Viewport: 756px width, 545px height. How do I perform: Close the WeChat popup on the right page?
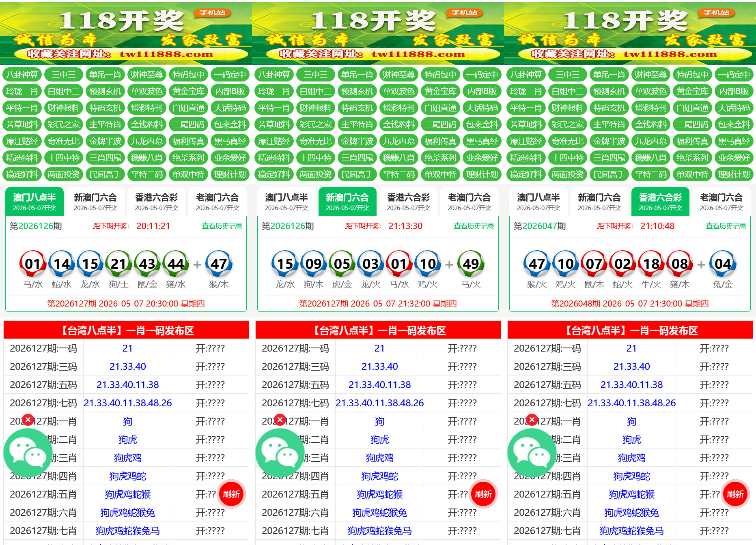[x=532, y=420]
